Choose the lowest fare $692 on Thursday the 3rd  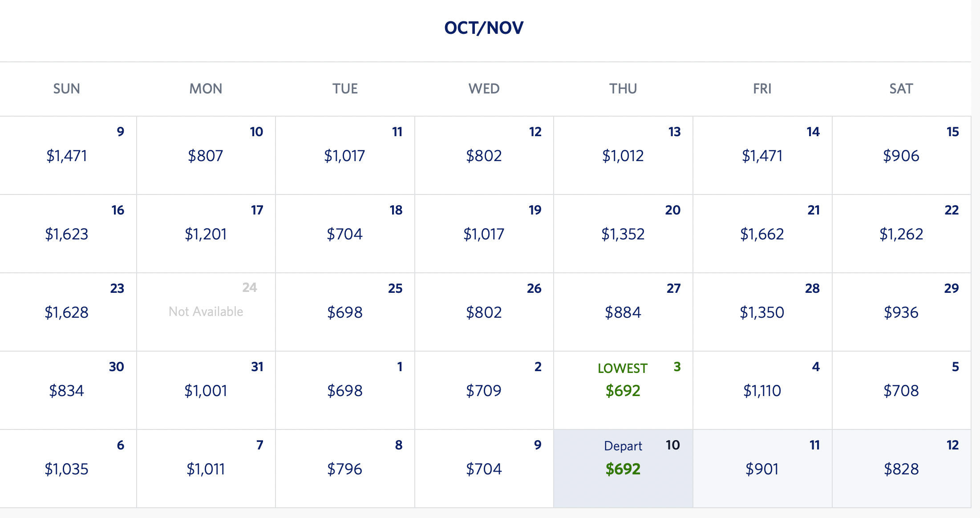pyautogui.click(x=623, y=390)
